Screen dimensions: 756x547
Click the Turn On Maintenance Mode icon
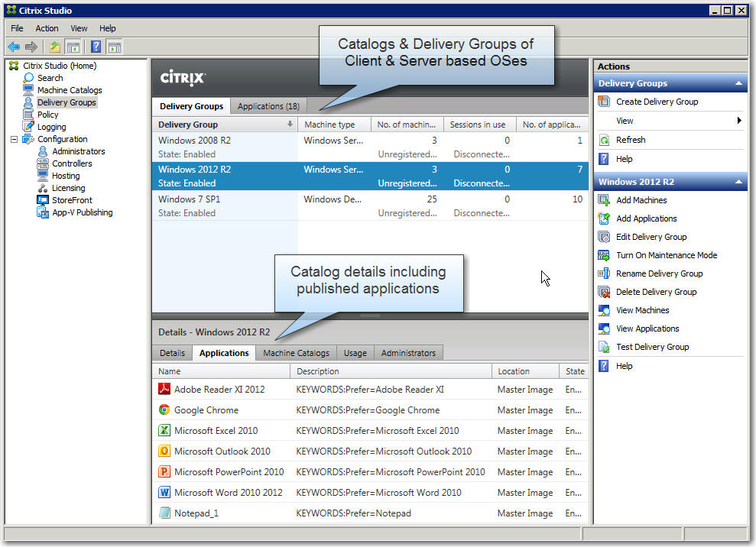pyautogui.click(x=604, y=255)
